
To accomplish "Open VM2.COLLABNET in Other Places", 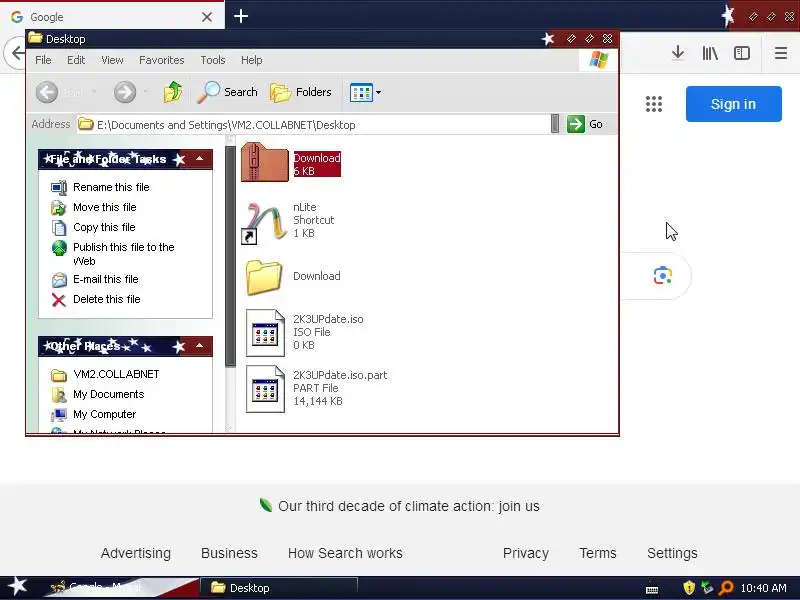I will [x=116, y=374].
